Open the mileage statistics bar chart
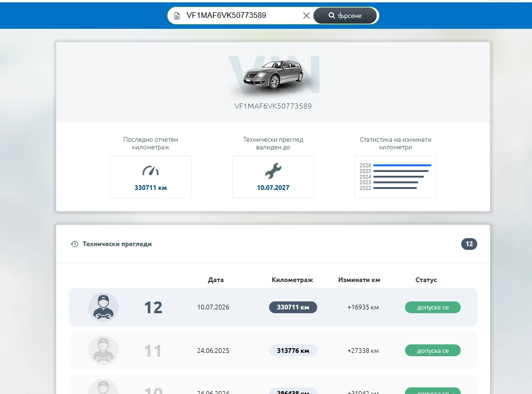This screenshot has width=532, height=394. pyautogui.click(x=395, y=177)
